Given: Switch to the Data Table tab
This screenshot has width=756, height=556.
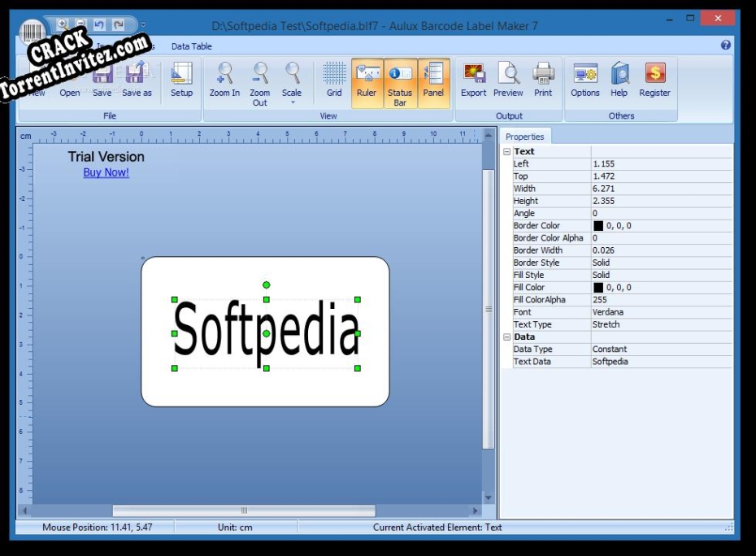Looking at the screenshot, I should coord(190,46).
